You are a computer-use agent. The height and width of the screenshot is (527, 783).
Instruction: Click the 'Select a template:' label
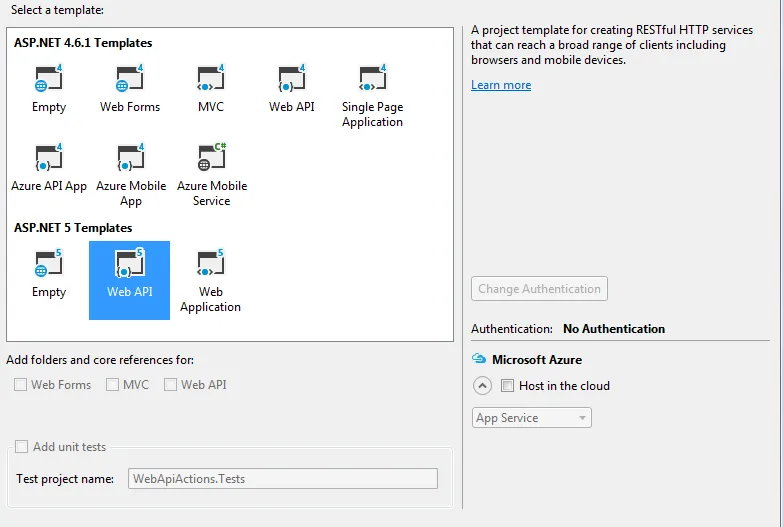[x=57, y=10]
